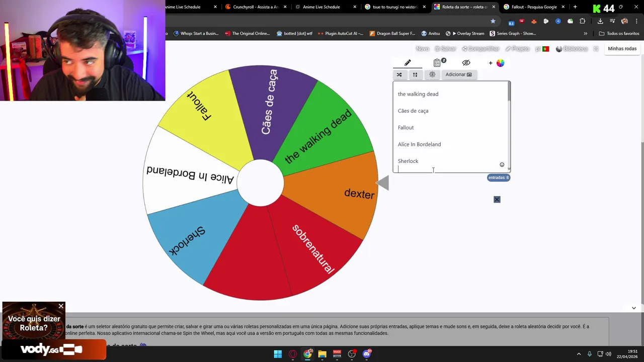Screen dimensions: 644x362
Task: Open the 'Series Graph - Show...' bookmark
Action: click(x=513, y=34)
